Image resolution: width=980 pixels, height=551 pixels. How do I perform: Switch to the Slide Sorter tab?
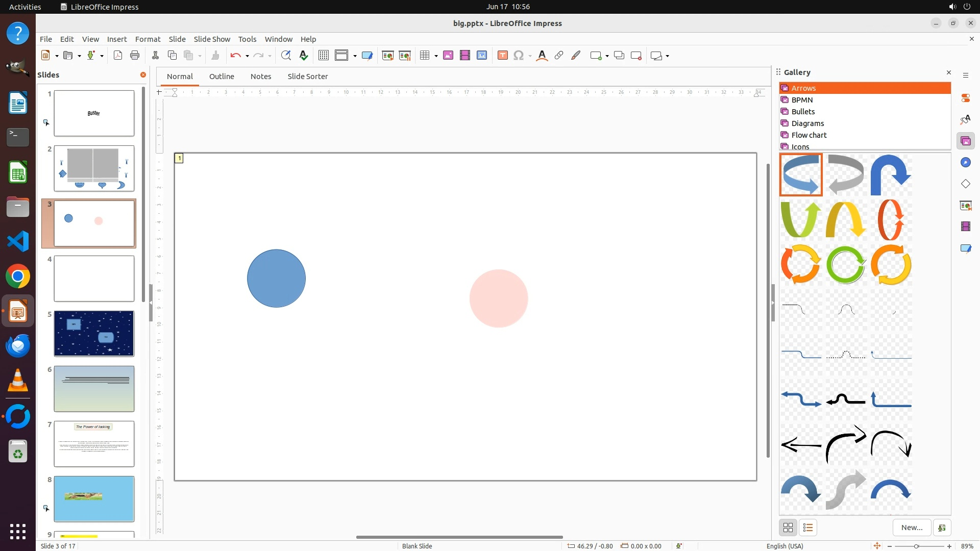coord(307,77)
